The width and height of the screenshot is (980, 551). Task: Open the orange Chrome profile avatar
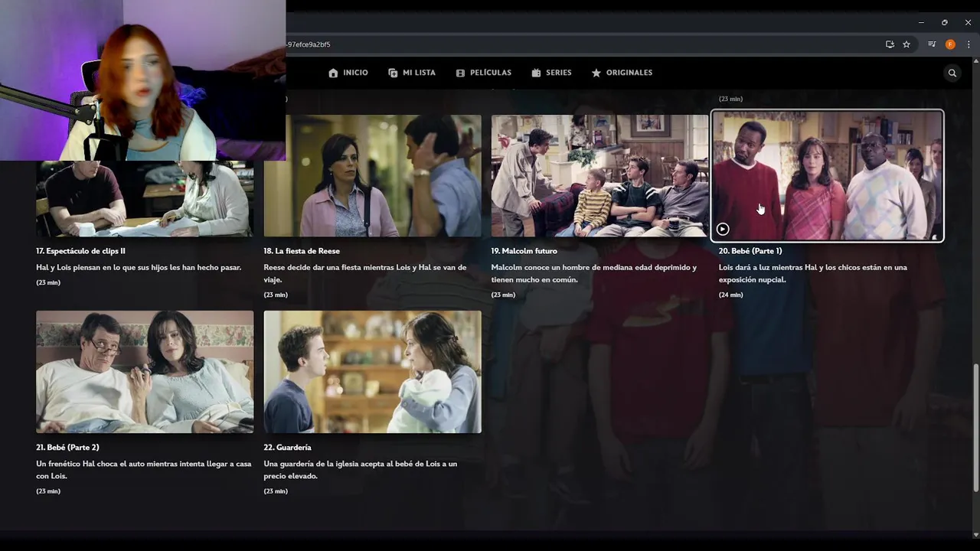(950, 44)
